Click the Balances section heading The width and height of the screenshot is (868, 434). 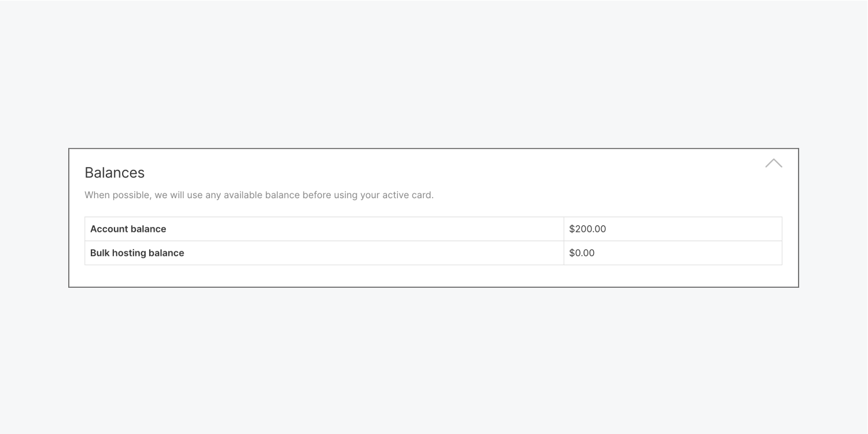tap(114, 173)
